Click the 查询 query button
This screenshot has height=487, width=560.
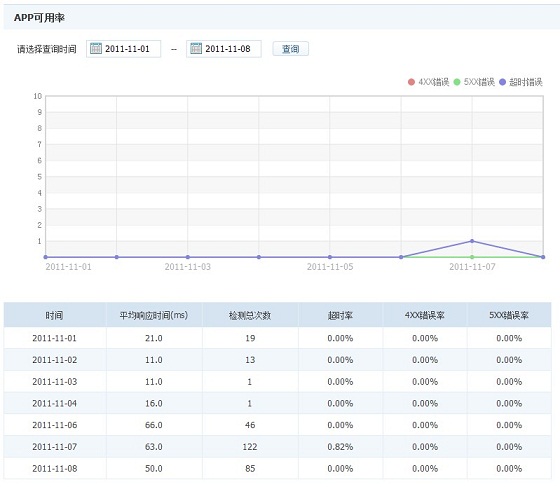pyautogui.click(x=290, y=49)
